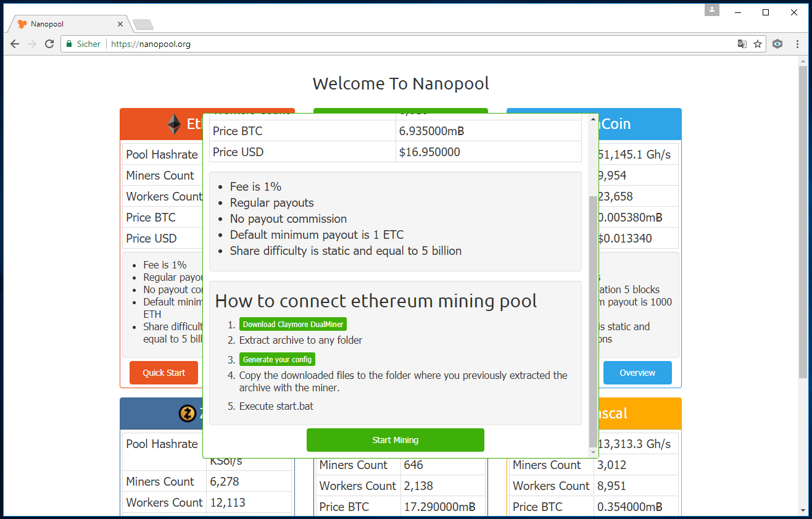Image resolution: width=812 pixels, height=519 pixels.
Task: Select the 17.290000mB price value
Action: pos(440,507)
